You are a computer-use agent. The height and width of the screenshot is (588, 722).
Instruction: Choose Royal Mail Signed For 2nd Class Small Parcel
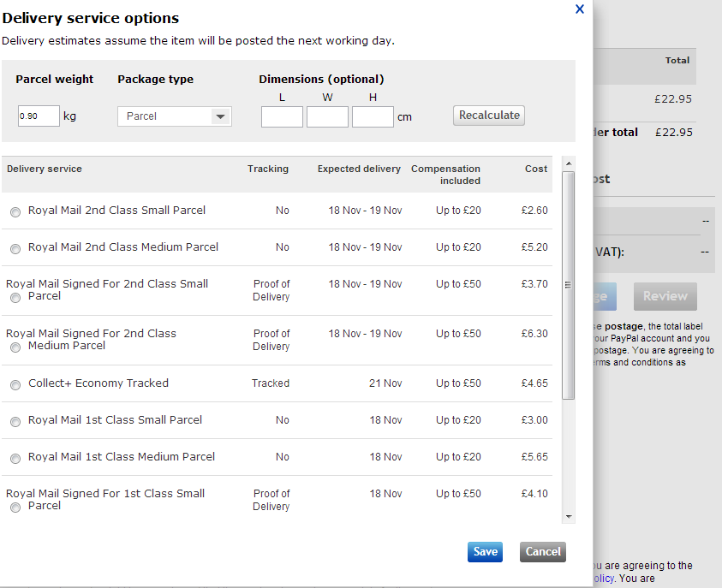pyautogui.click(x=15, y=298)
